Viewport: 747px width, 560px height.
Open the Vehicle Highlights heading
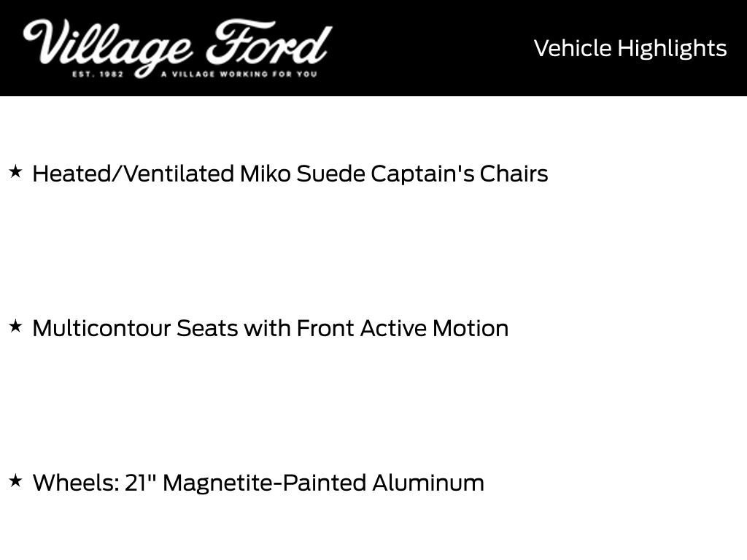point(630,48)
